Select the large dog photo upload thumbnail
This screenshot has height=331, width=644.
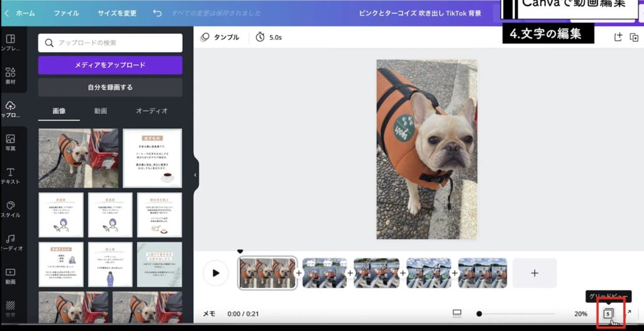(79, 159)
